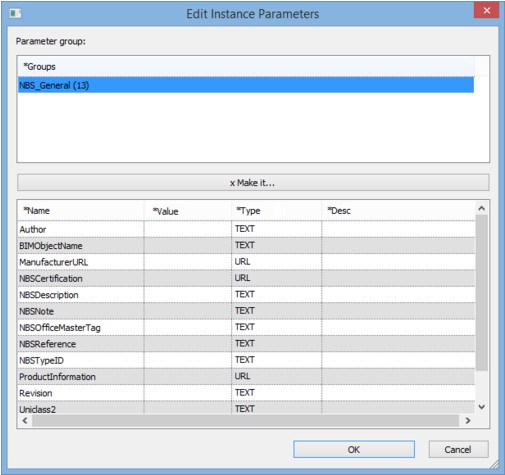Select the ManufacturerURL parameter row
Image resolution: width=505 pixels, height=475 pixels.
pos(246,262)
